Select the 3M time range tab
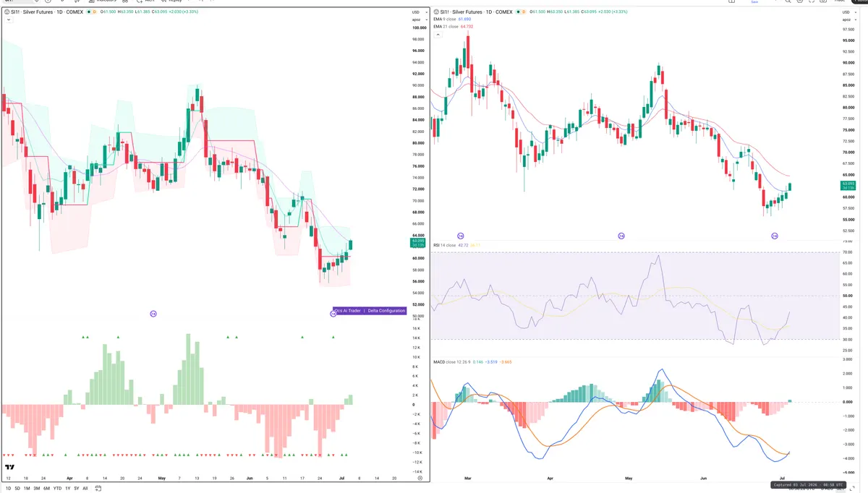The image size is (868, 493). point(36,489)
